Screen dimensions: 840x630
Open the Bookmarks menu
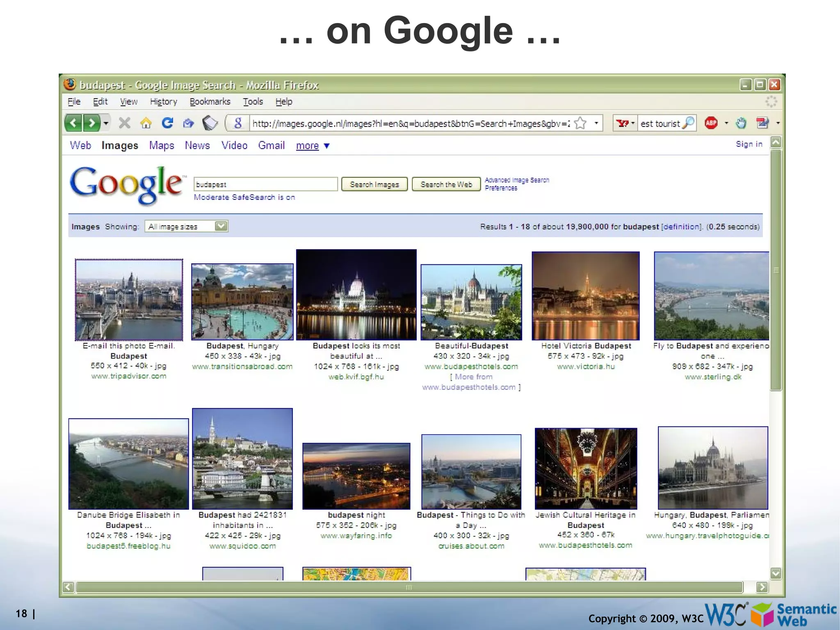(210, 101)
